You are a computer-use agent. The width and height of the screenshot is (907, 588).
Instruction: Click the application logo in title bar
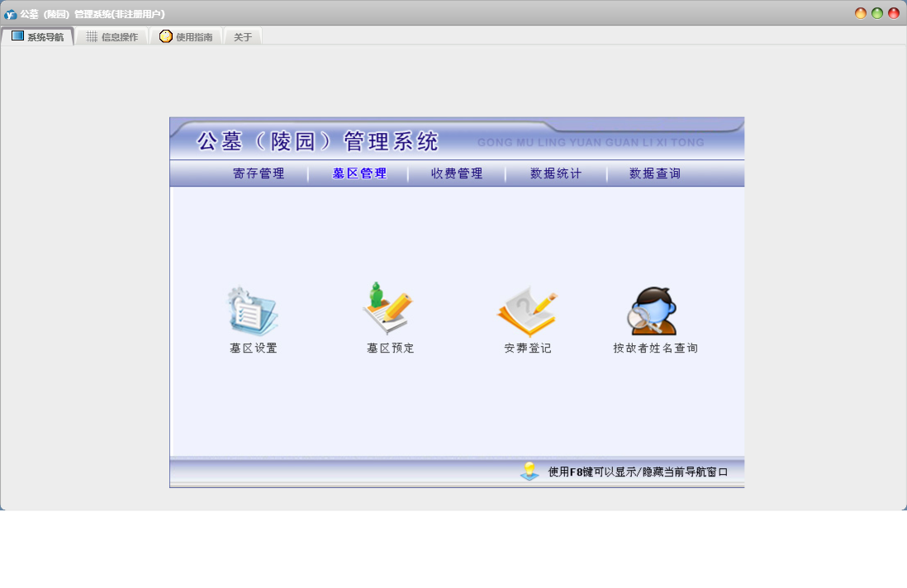coord(10,14)
